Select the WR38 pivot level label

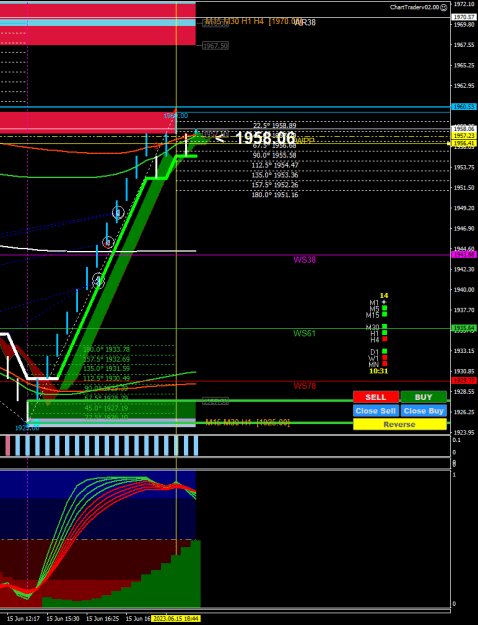pyautogui.click(x=305, y=23)
